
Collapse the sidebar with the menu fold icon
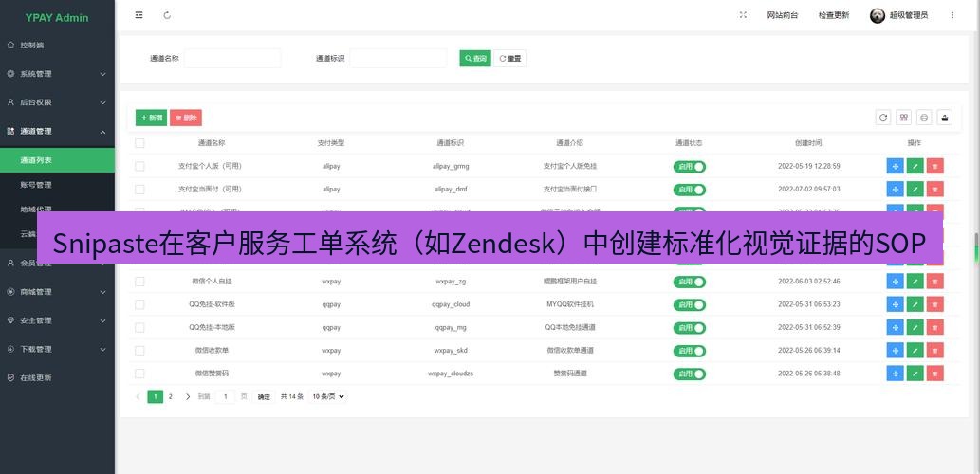(139, 15)
